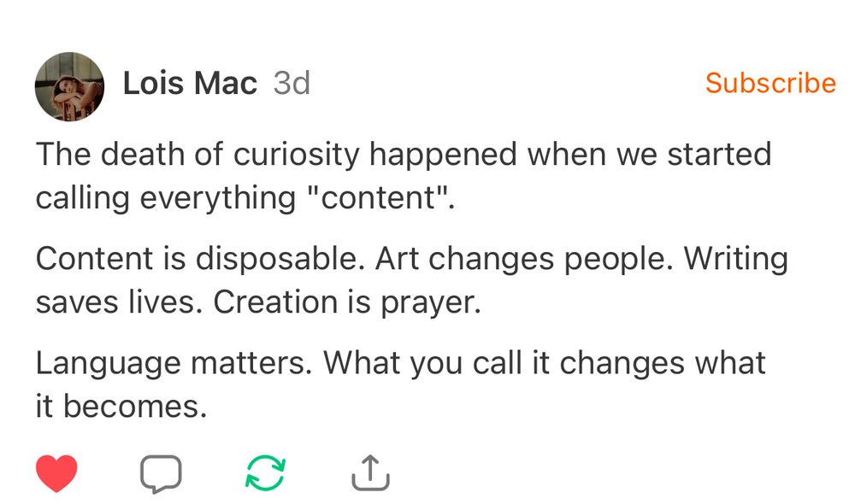Image resolution: width=855 pixels, height=504 pixels.
Task: Tap the share upload icon
Action: (370, 473)
